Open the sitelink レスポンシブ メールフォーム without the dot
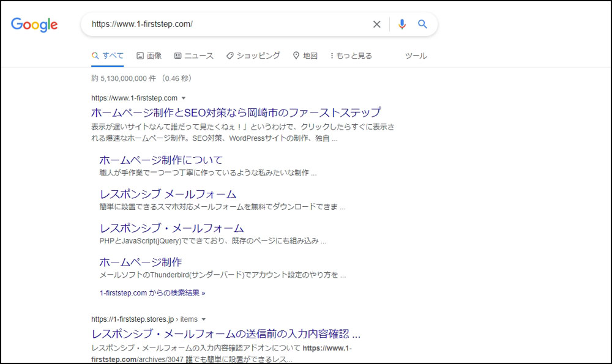 168,194
